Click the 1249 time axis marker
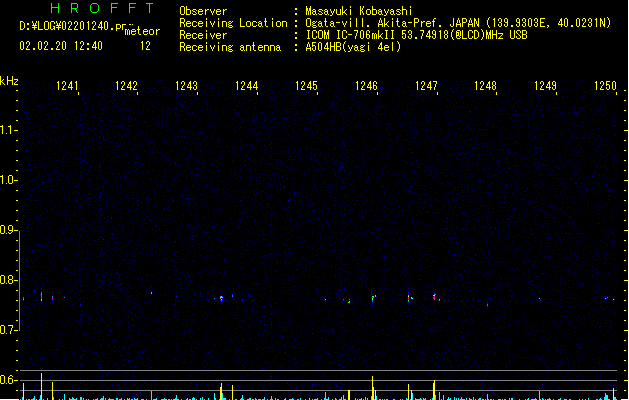Image resolution: width=629 pixels, height=400 pixels. coord(546,86)
